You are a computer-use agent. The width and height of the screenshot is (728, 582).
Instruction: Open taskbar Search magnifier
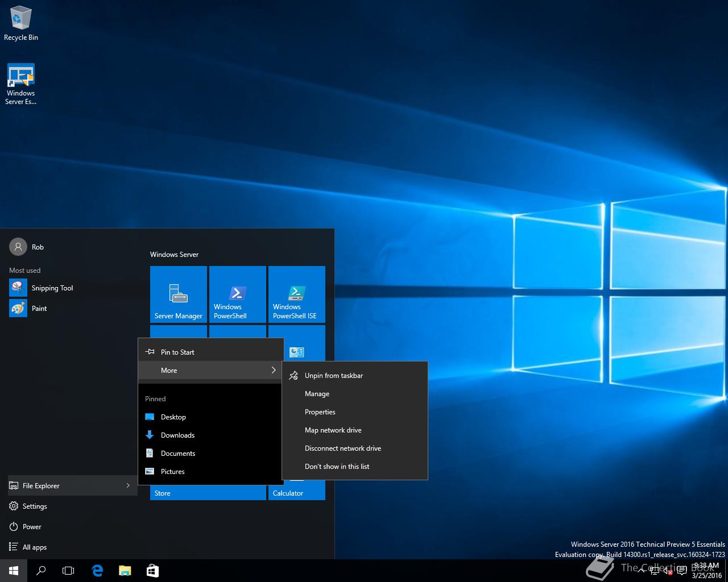41,571
